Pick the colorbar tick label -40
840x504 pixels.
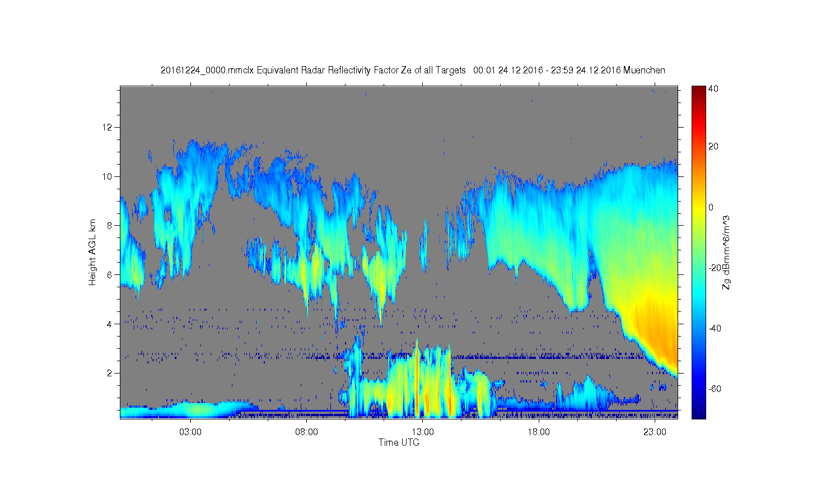pyautogui.click(x=715, y=328)
